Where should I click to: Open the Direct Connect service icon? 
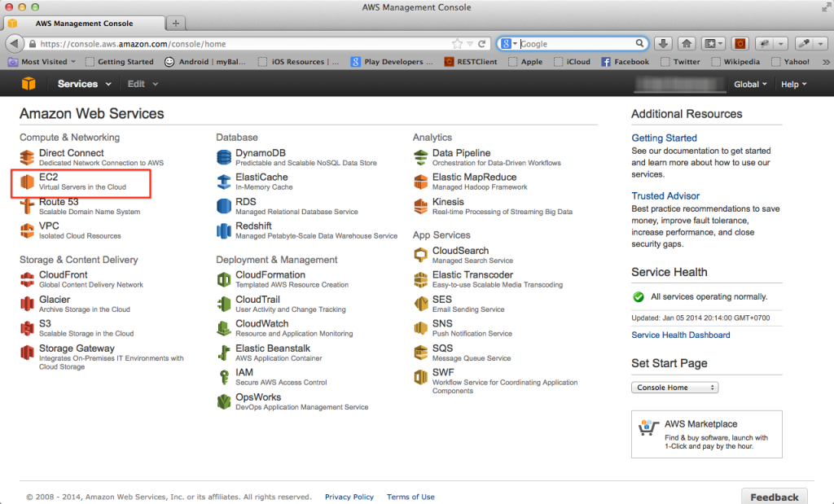[27, 157]
